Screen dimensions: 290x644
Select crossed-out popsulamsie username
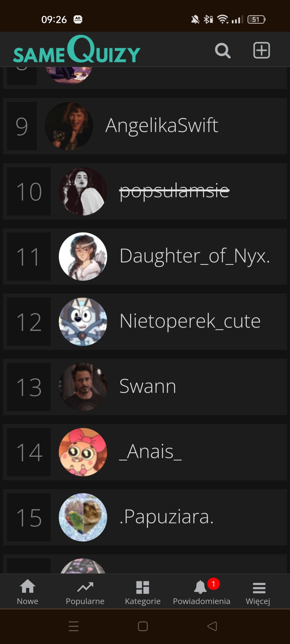(174, 191)
